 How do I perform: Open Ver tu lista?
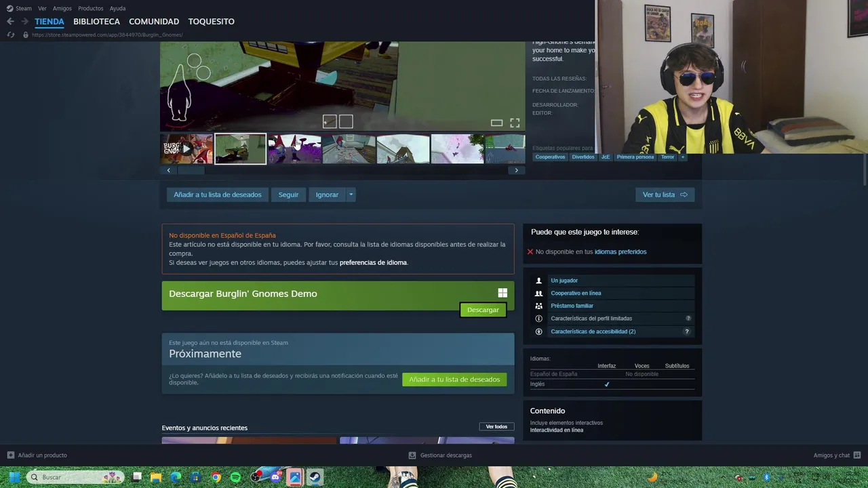click(x=665, y=195)
